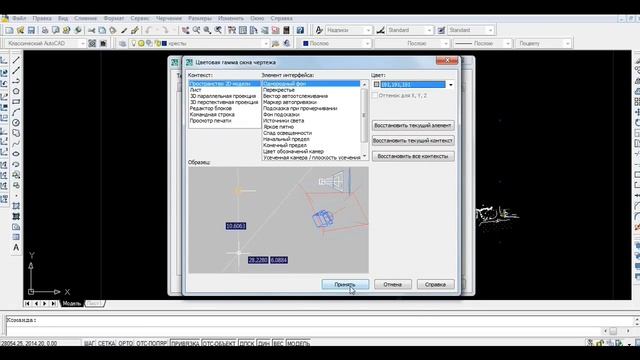This screenshot has width=640, height=360.
Task: Open the Файл menu
Action: (x=19, y=18)
